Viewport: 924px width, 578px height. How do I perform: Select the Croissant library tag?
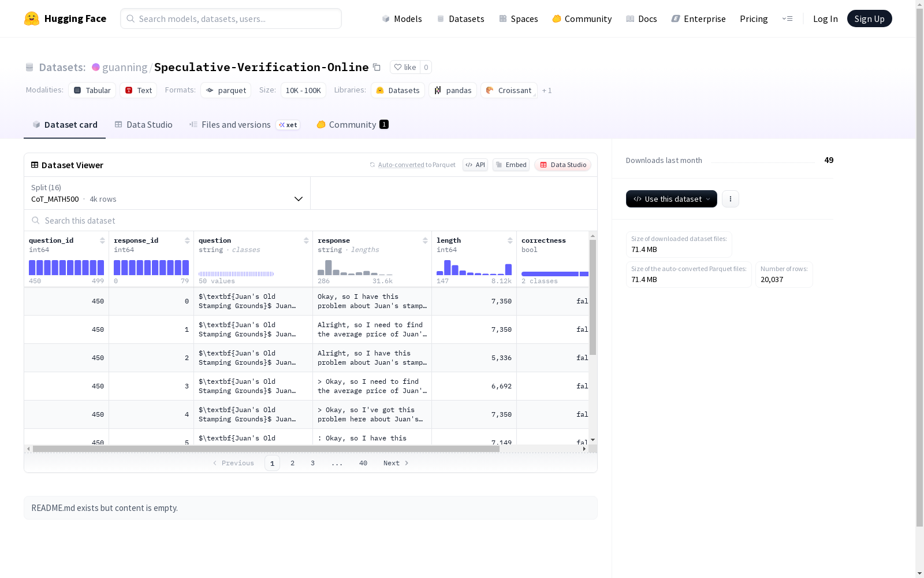coord(509,90)
